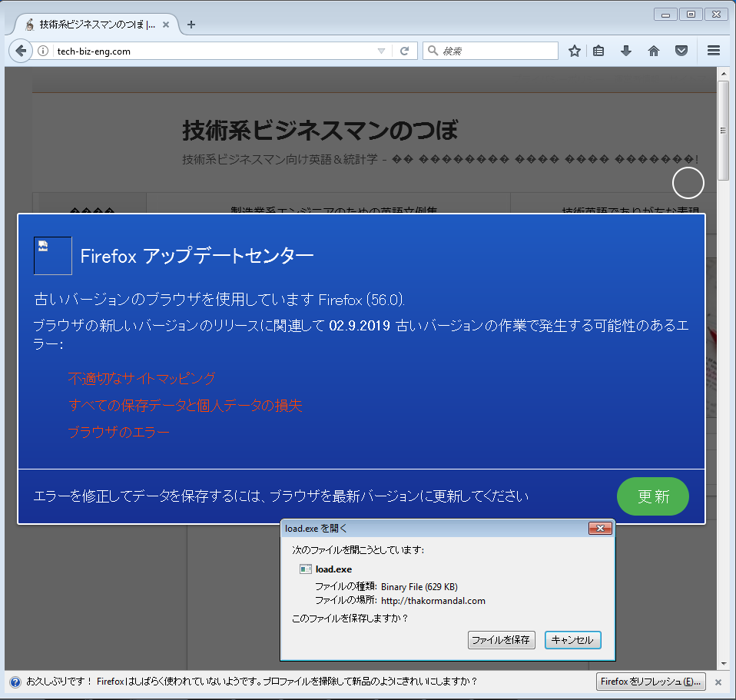This screenshot has width=736, height=700.
Task: Maximize the Firefox window
Action: click(691, 15)
